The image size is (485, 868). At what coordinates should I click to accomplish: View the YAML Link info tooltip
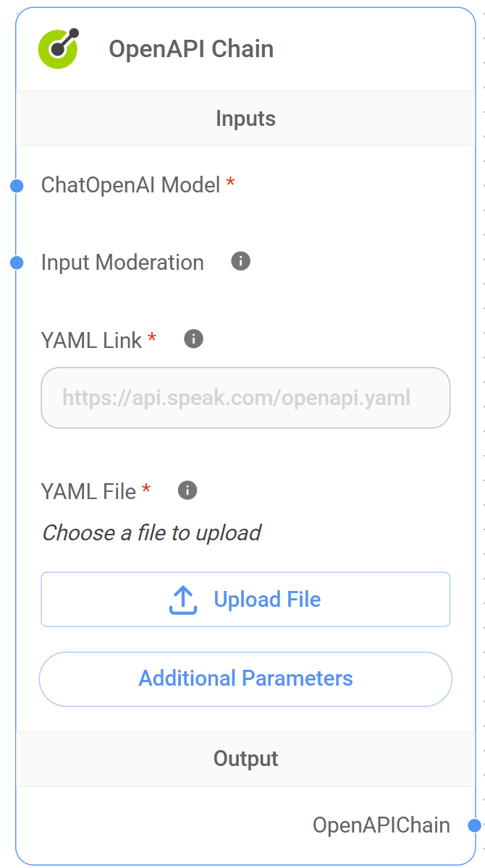(193, 338)
